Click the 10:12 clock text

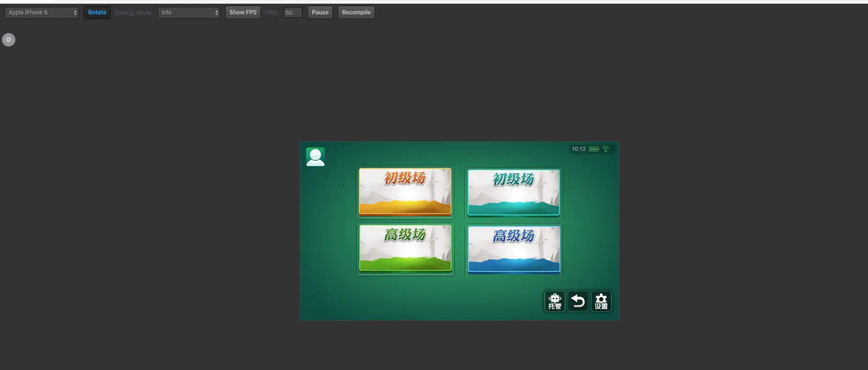click(579, 149)
